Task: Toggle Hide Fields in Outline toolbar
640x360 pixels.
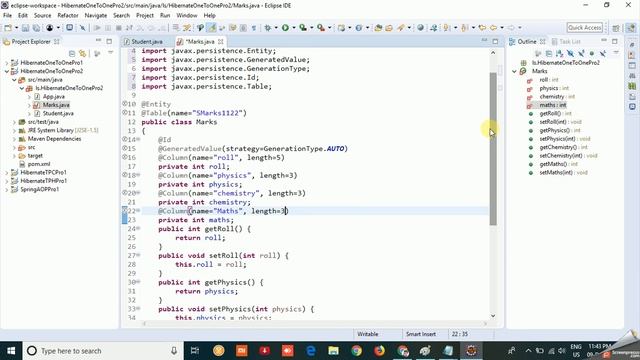Action: point(570,53)
